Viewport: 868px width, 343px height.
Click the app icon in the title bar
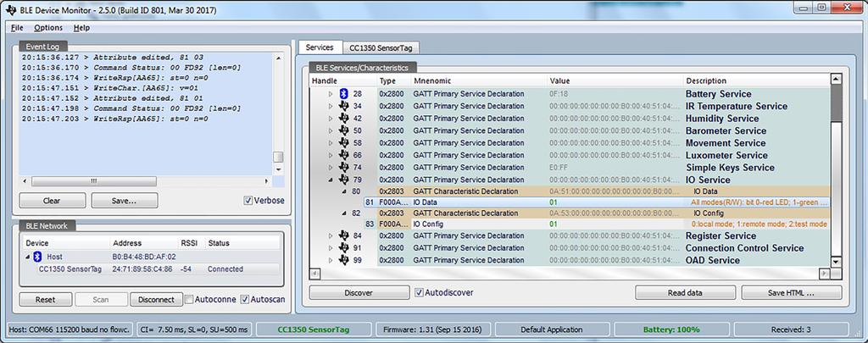(10, 10)
